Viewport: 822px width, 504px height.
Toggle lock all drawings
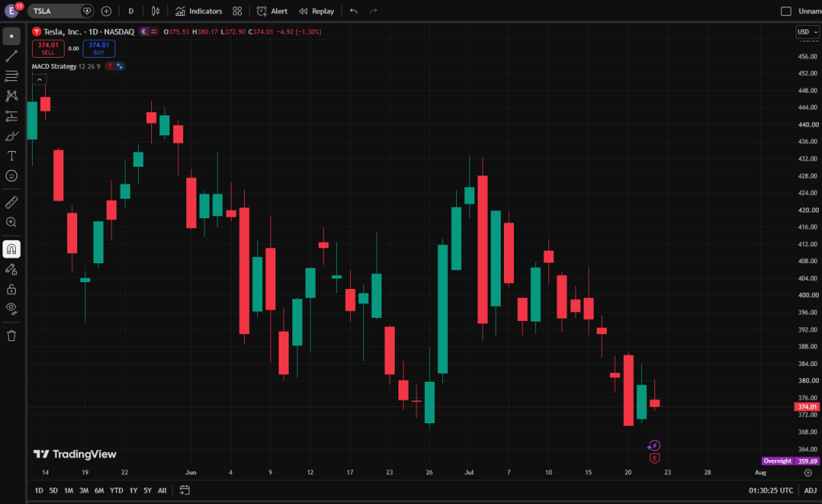click(x=11, y=289)
